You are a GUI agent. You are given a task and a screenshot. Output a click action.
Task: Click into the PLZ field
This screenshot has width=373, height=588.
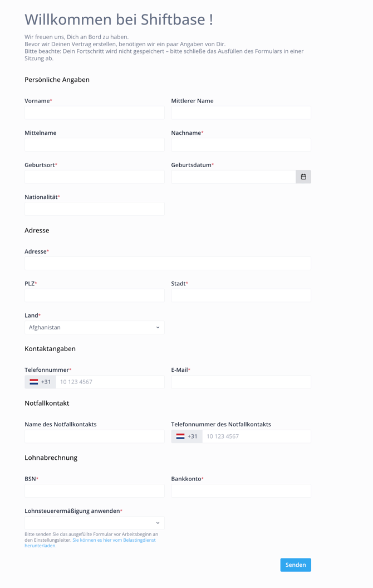coord(95,295)
